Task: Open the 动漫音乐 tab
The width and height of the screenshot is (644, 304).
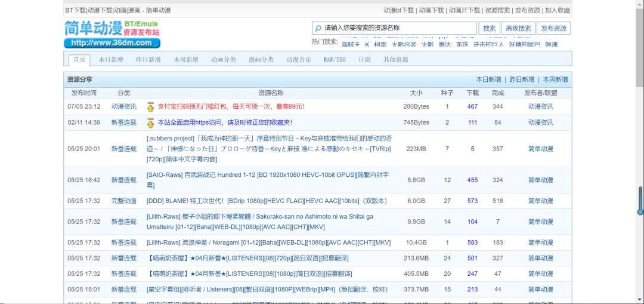Action: tap(299, 60)
